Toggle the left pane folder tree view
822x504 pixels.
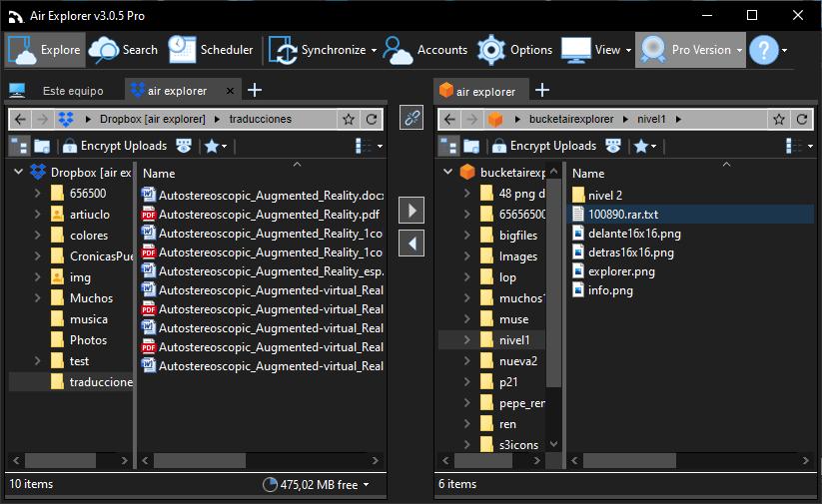tap(20, 146)
